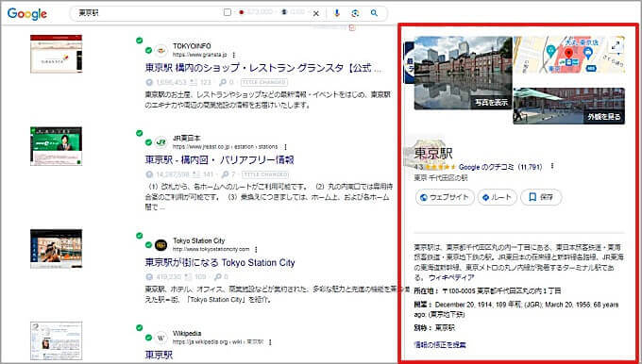Open the 東京駅 構内のショップ・レストラン グランスタ result
The width and height of the screenshot is (642, 364).
click(263, 68)
